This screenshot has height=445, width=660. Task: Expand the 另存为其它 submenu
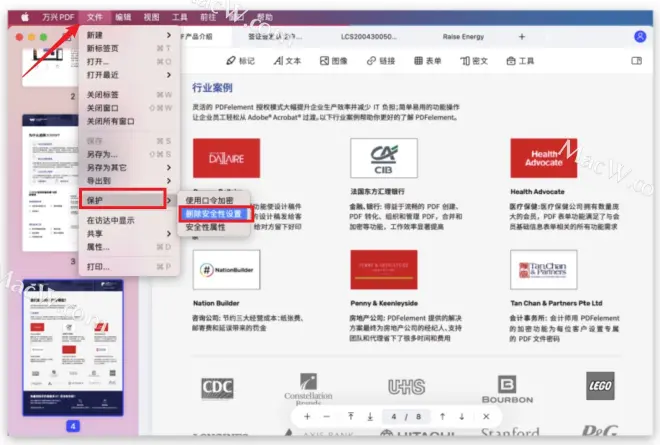129,168
